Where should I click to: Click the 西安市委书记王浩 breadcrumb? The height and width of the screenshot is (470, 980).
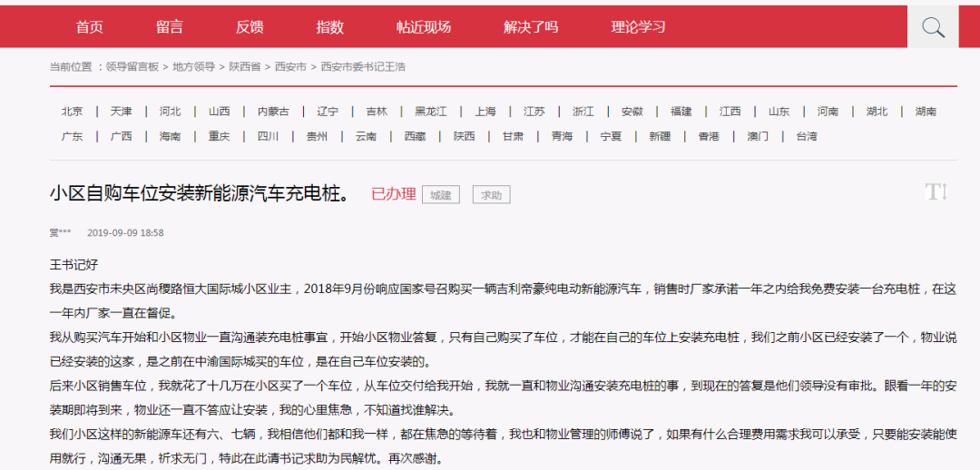click(x=362, y=66)
